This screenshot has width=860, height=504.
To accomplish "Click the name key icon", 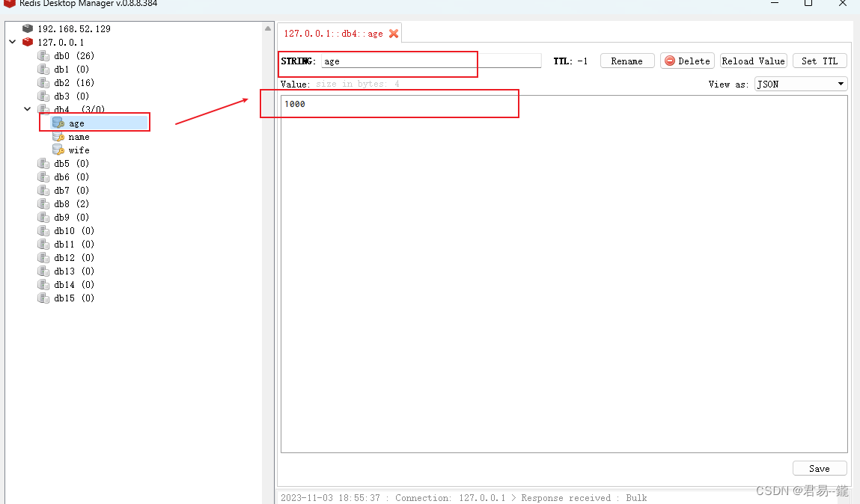I will click(58, 136).
